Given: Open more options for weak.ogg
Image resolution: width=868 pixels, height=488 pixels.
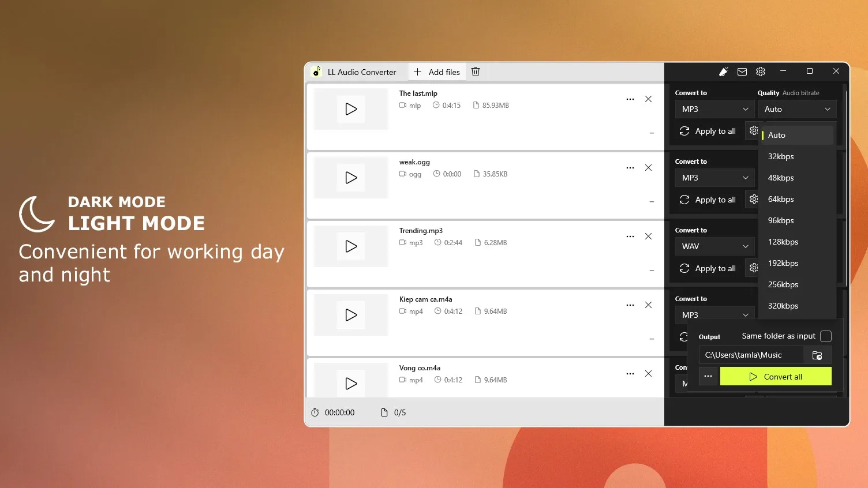Looking at the screenshot, I should coord(630,168).
